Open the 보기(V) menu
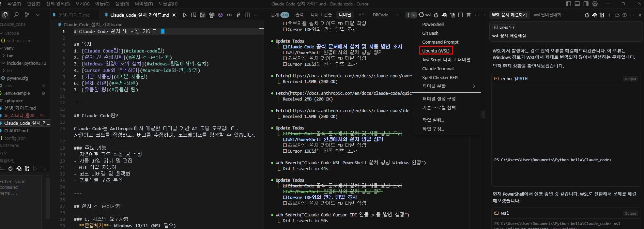Screen dimensions: 644x229 point(82,4)
